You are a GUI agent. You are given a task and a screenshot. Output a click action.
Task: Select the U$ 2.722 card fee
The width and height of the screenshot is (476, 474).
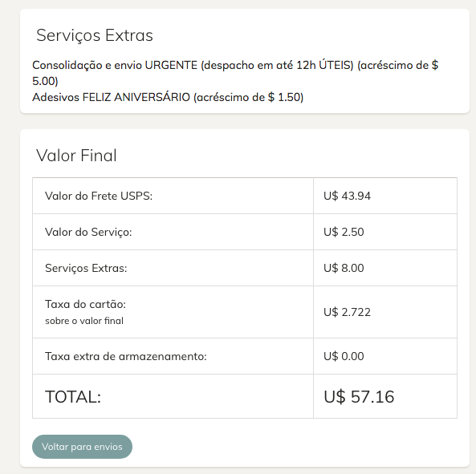pos(347,312)
